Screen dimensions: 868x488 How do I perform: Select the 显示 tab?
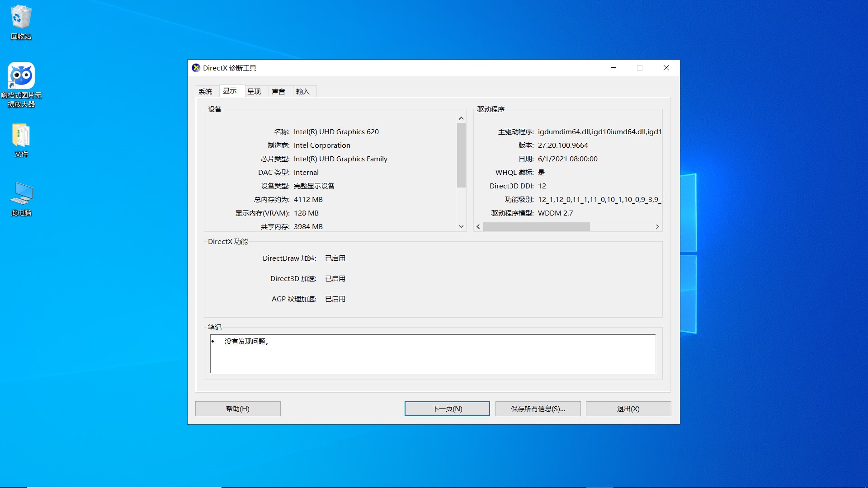pos(231,91)
